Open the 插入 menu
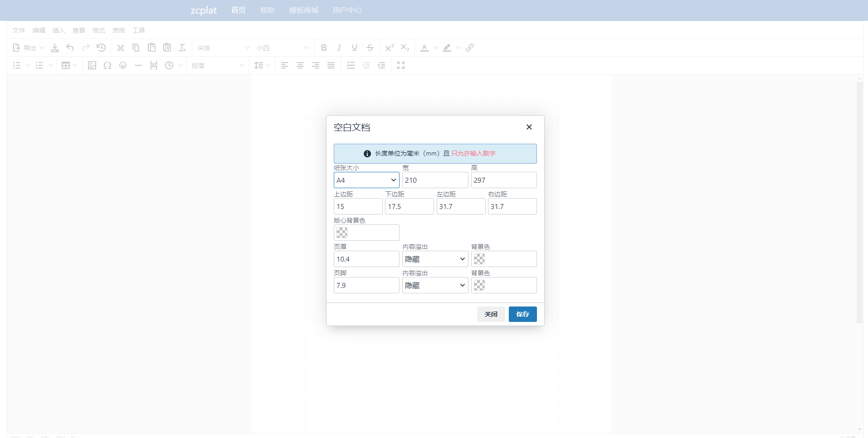The width and height of the screenshot is (868, 438). coord(59,30)
